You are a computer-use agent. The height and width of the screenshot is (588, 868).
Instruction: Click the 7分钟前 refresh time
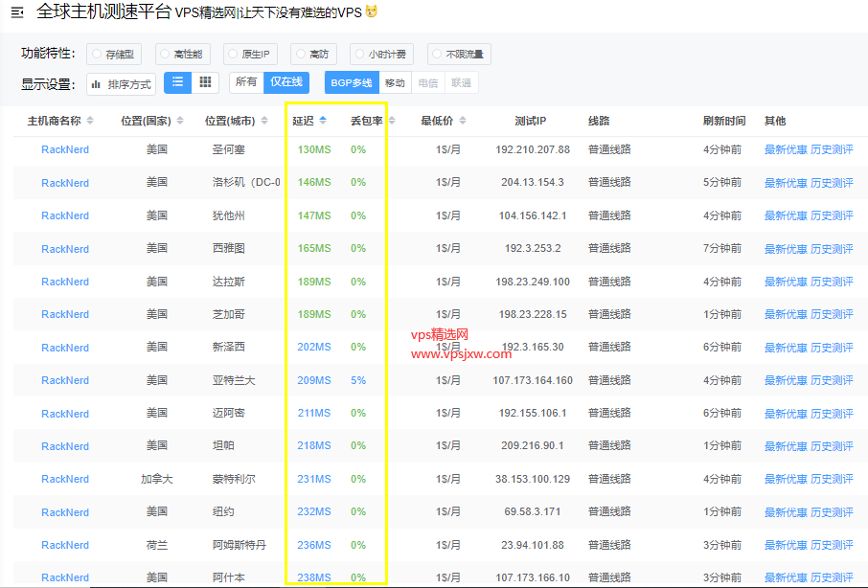[722, 248]
